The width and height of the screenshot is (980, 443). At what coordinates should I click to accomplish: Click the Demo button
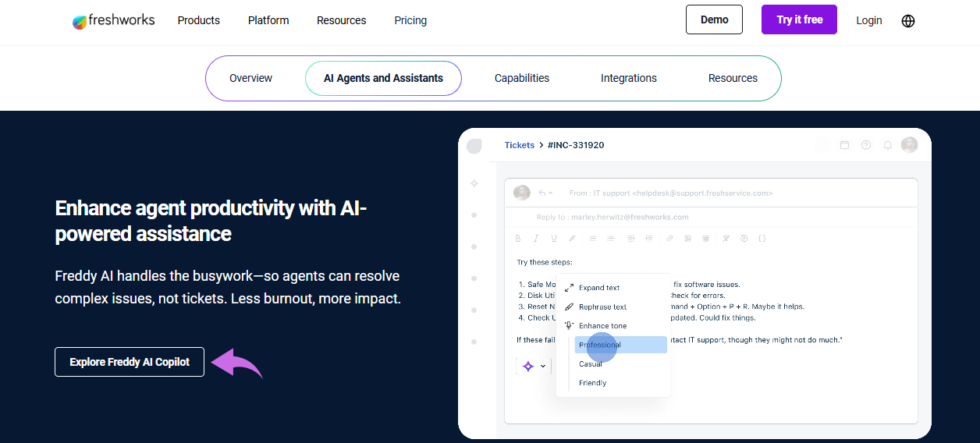[x=714, y=19]
